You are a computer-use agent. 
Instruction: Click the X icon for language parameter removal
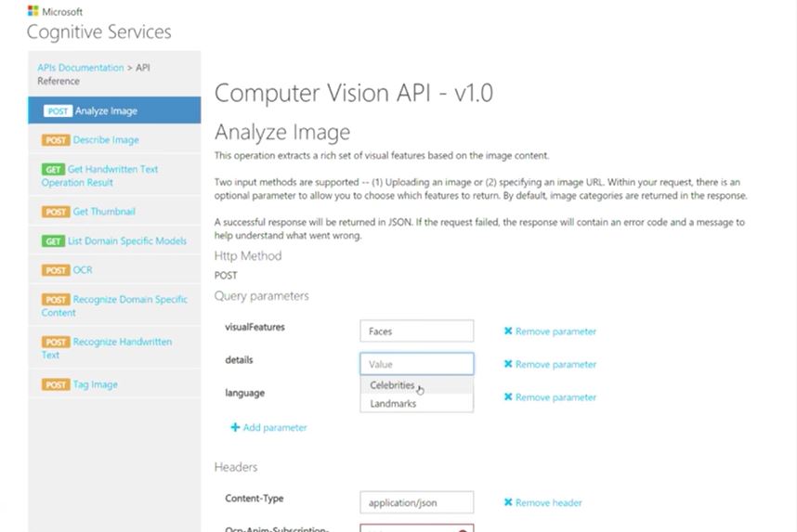508,396
